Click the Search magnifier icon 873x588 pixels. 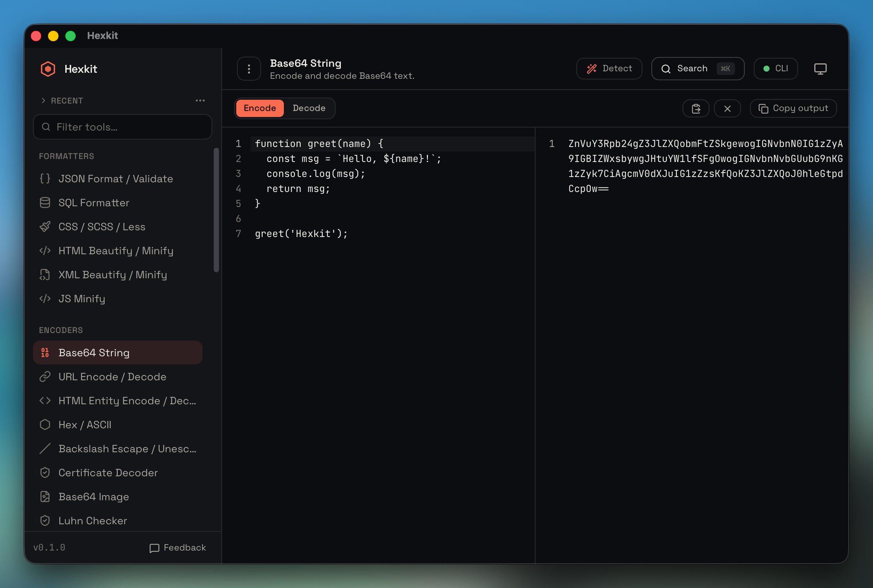point(666,69)
